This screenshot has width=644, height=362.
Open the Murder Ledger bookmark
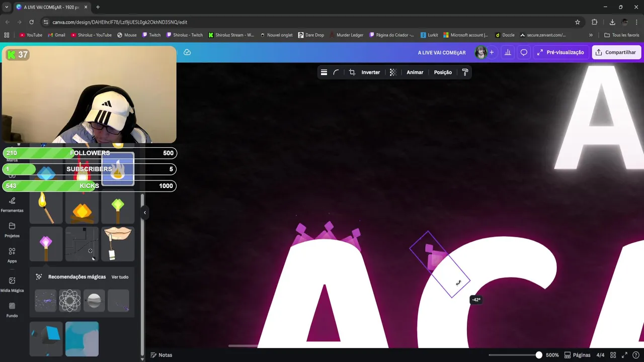[x=346, y=35]
